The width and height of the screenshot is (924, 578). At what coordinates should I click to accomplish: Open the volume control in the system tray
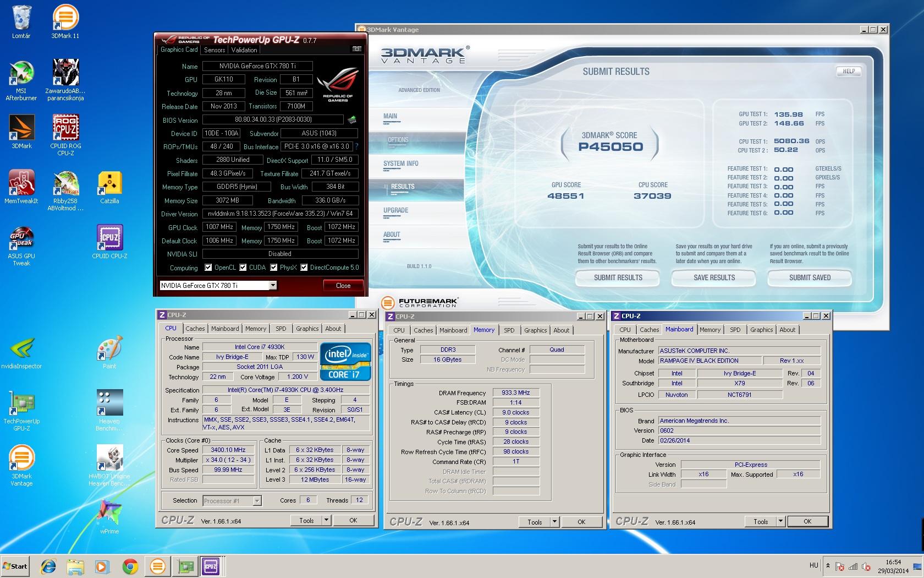[867, 566]
